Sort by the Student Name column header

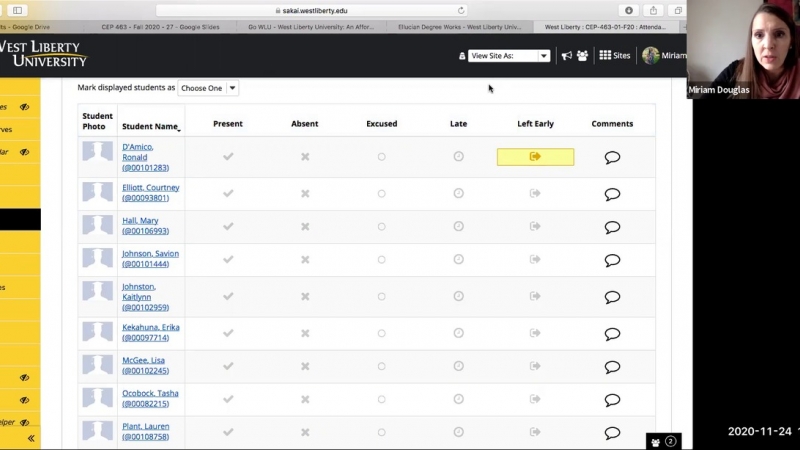pos(150,127)
